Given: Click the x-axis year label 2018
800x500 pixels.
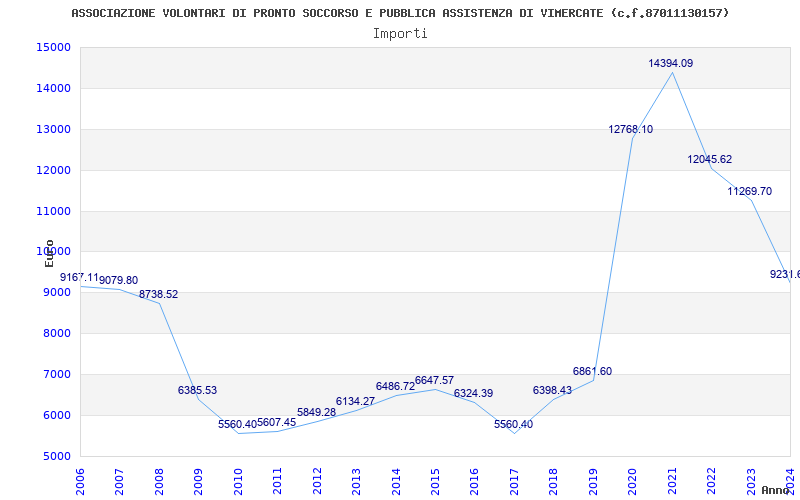Looking at the screenshot, I should 554,481.
